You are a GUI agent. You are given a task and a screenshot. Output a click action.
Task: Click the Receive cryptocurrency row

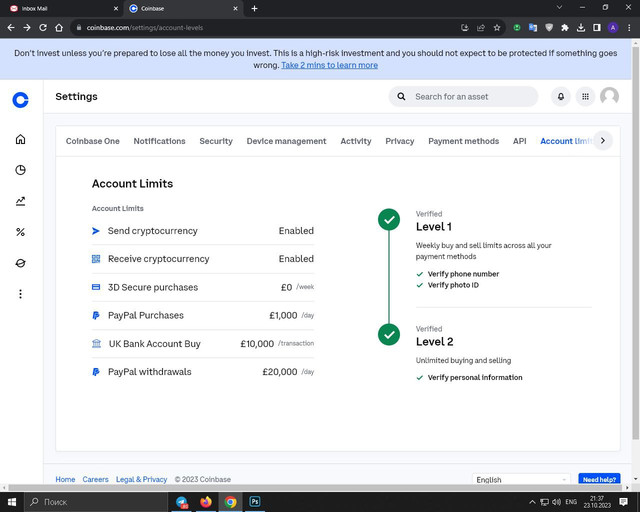(203, 259)
